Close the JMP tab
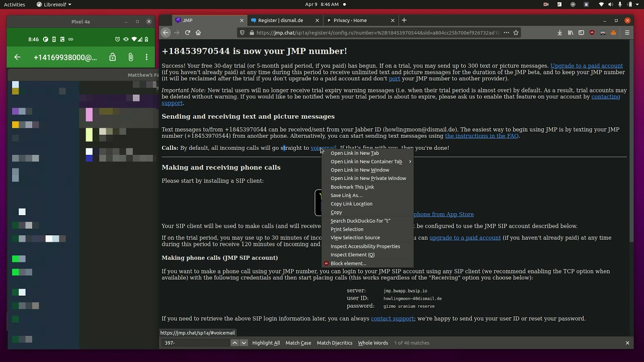The image size is (644, 362). (242, 21)
